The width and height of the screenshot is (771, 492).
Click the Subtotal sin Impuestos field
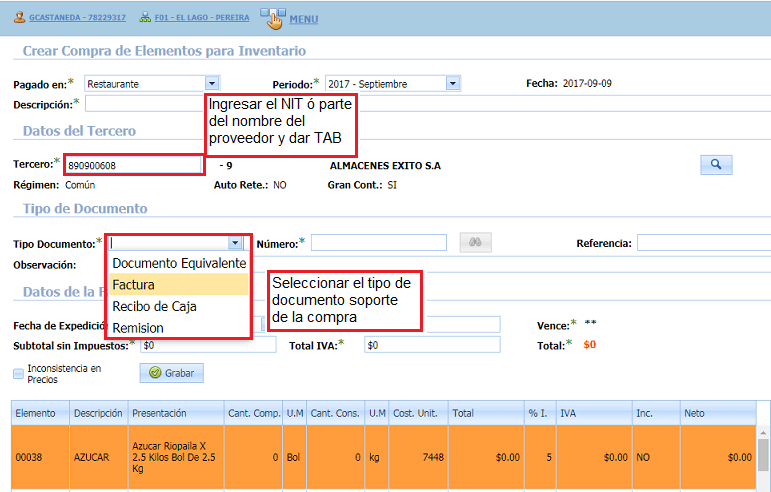coord(208,345)
